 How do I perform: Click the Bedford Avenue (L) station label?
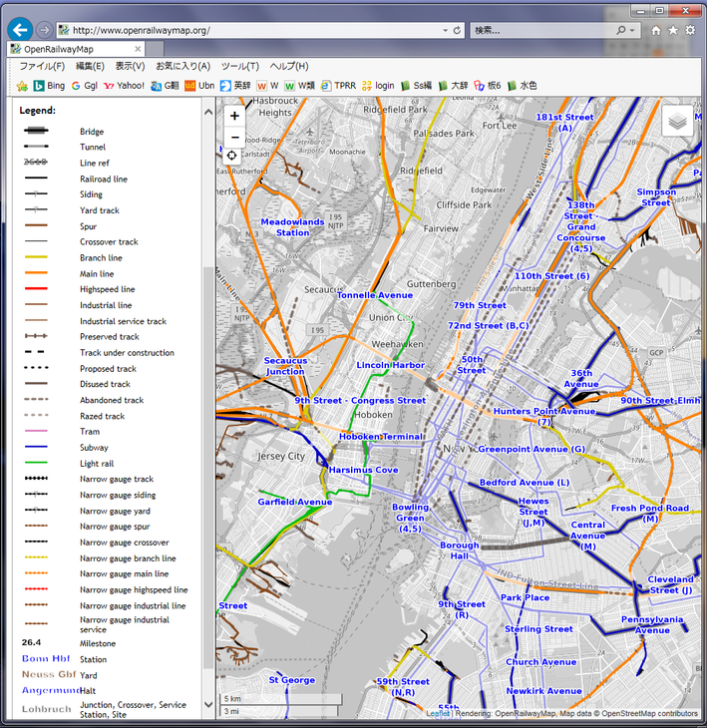coord(525,483)
